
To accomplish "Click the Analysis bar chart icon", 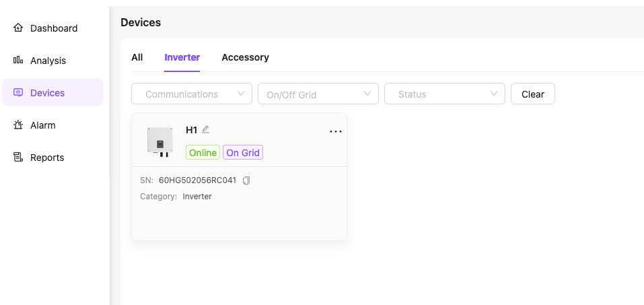I will pyautogui.click(x=18, y=61).
